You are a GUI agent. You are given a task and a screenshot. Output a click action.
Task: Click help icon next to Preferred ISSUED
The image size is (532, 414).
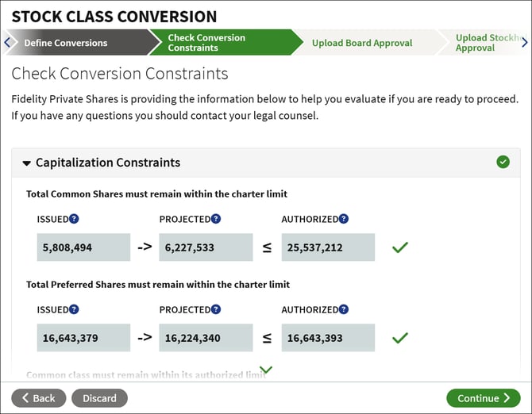[x=74, y=309]
